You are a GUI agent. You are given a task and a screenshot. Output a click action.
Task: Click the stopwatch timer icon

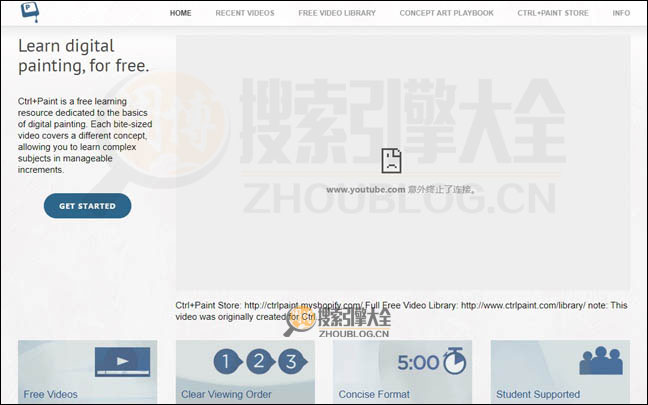[455, 361]
